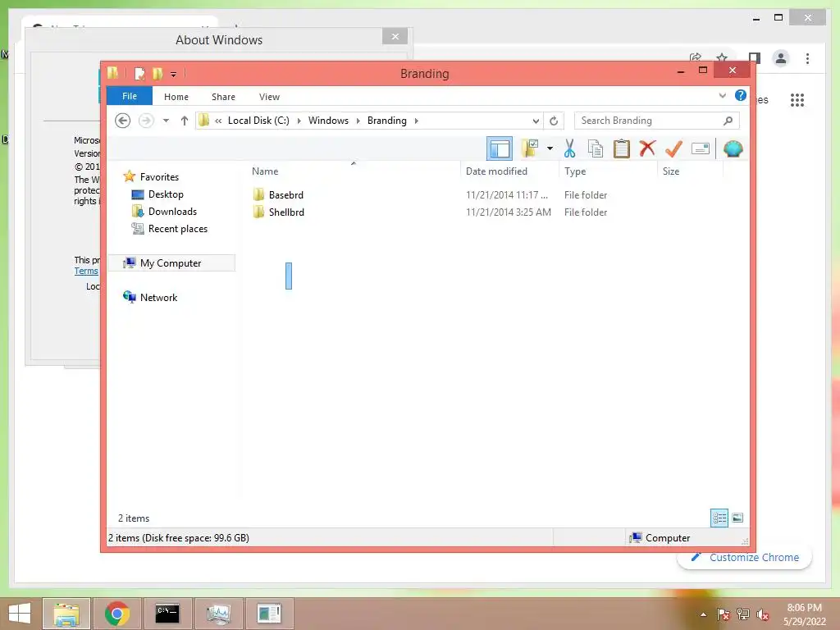Expand the ribbon with the chevron
840x630 pixels.
coord(722,95)
